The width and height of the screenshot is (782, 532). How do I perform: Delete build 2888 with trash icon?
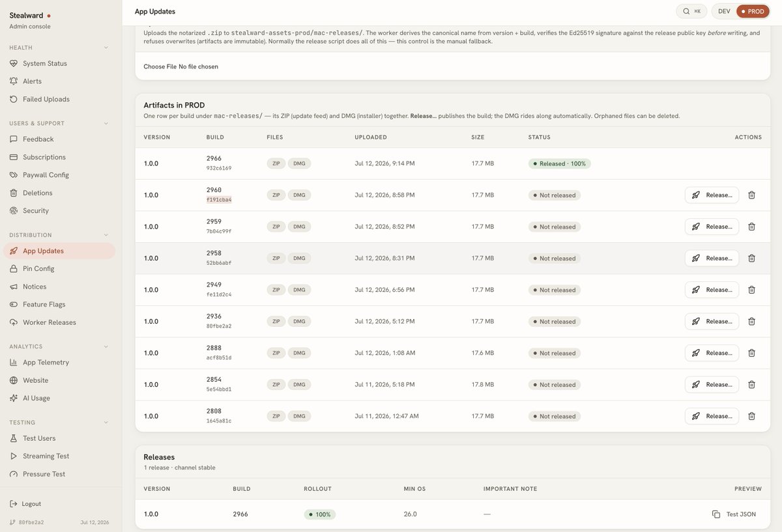click(751, 353)
